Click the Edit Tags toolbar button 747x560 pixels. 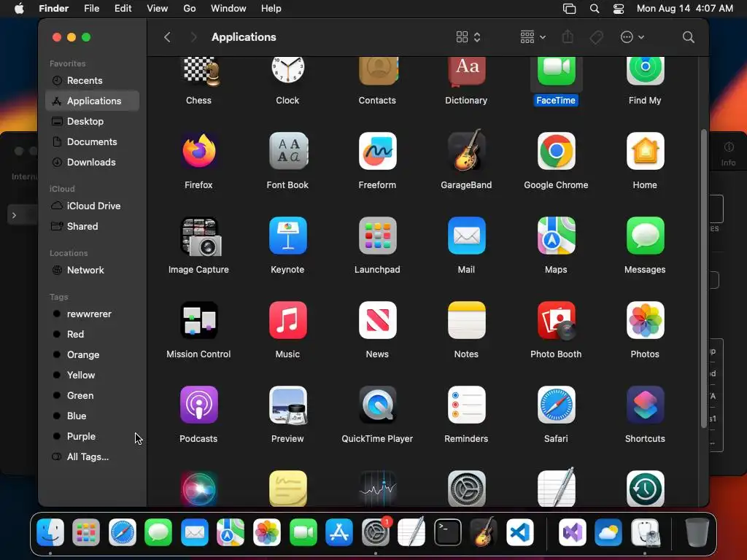[x=596, y=37]
